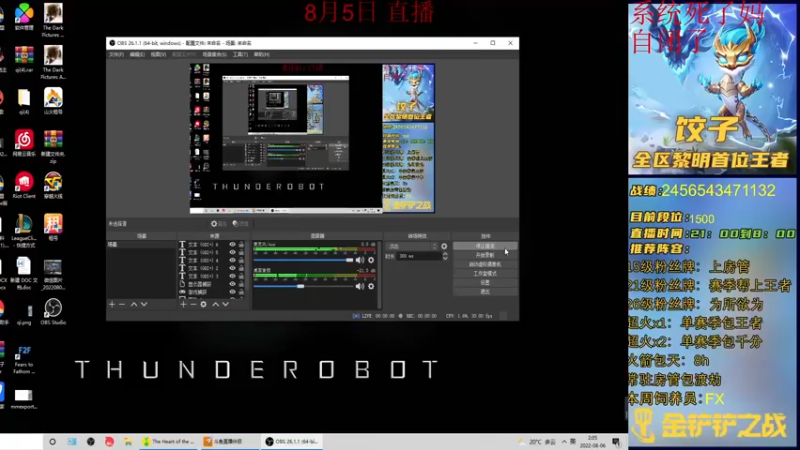
Task: Open first menu in OBS menu bar
Action: click(116, 55)
